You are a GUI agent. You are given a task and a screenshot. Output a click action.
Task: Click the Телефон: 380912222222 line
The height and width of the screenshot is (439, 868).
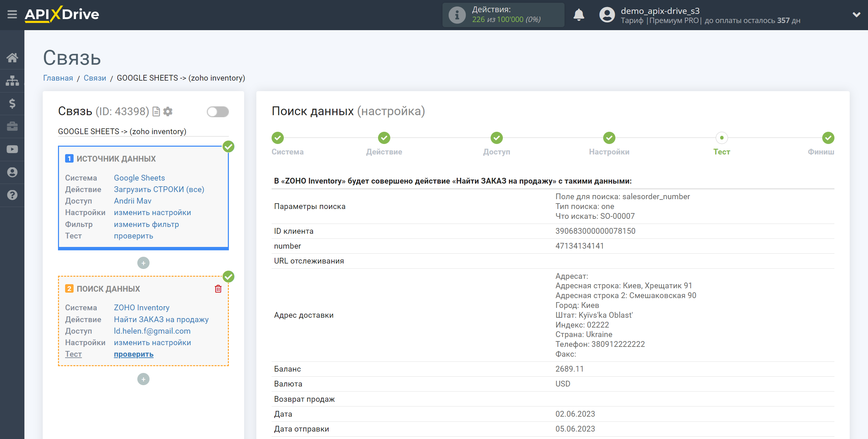600,344
